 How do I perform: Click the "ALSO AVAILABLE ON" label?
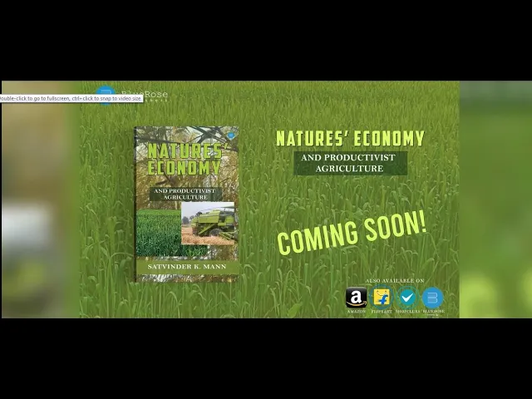click(x=395, y=281)
